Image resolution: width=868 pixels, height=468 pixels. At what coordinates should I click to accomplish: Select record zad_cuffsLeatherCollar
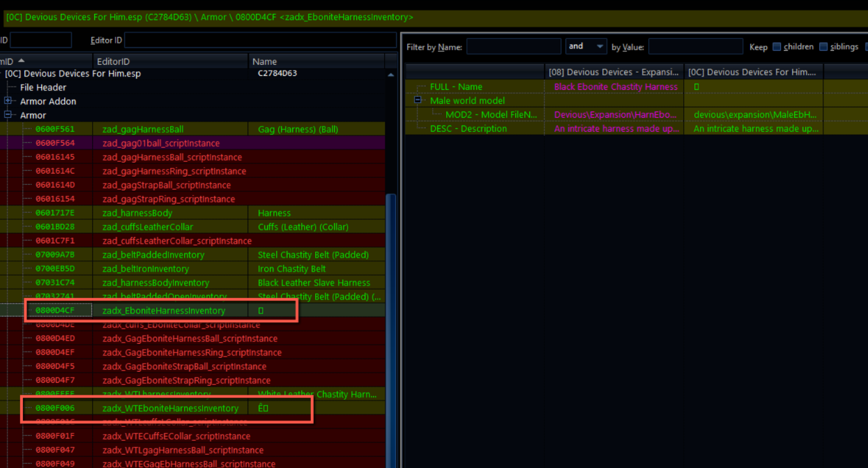(x=192, y=227)
